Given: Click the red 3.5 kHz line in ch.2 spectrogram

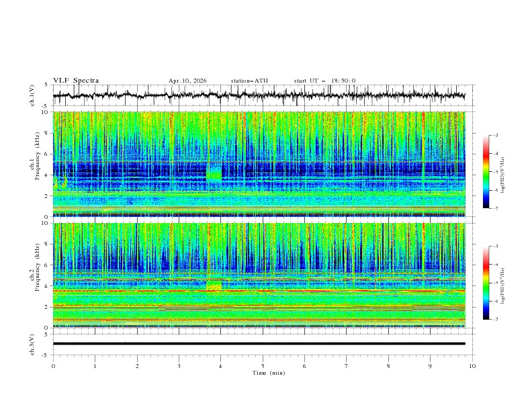Looking at the screenshot, I should click(x=259, y=291).
